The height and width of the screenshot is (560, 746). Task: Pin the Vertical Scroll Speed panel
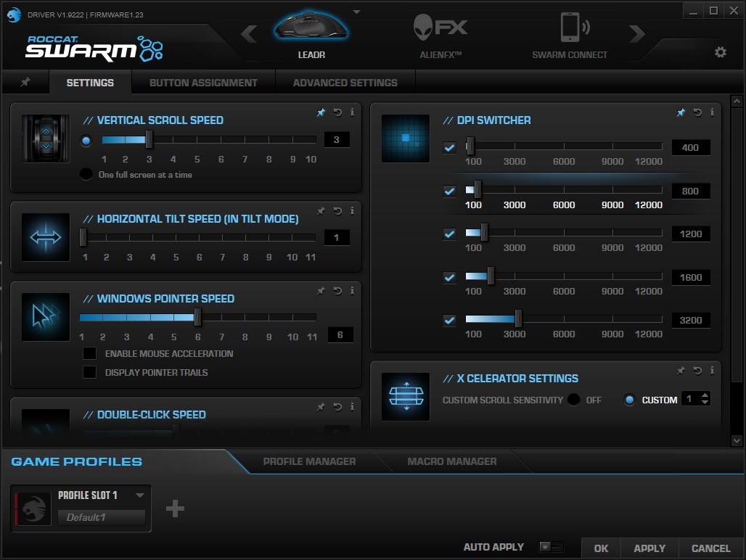point(321,112)
